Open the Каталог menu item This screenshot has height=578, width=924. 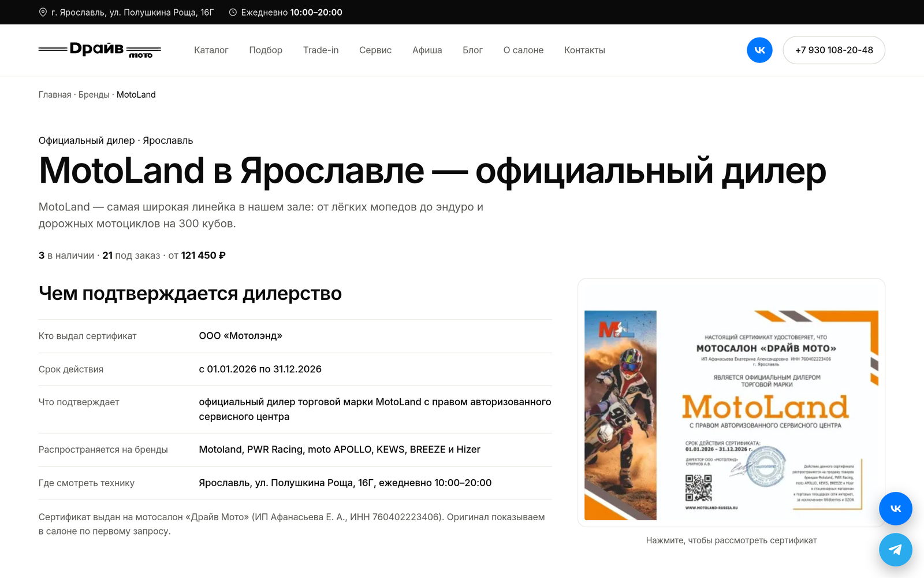(x=211, y=50)
